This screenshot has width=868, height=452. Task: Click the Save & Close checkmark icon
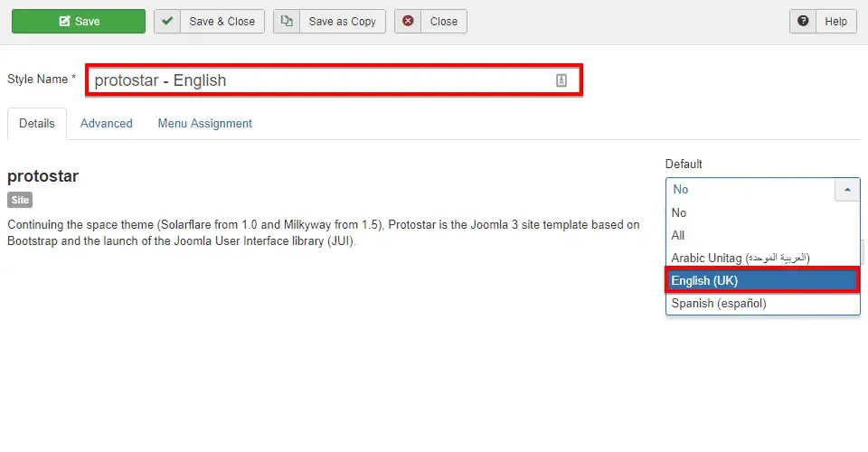click(167, 21)
